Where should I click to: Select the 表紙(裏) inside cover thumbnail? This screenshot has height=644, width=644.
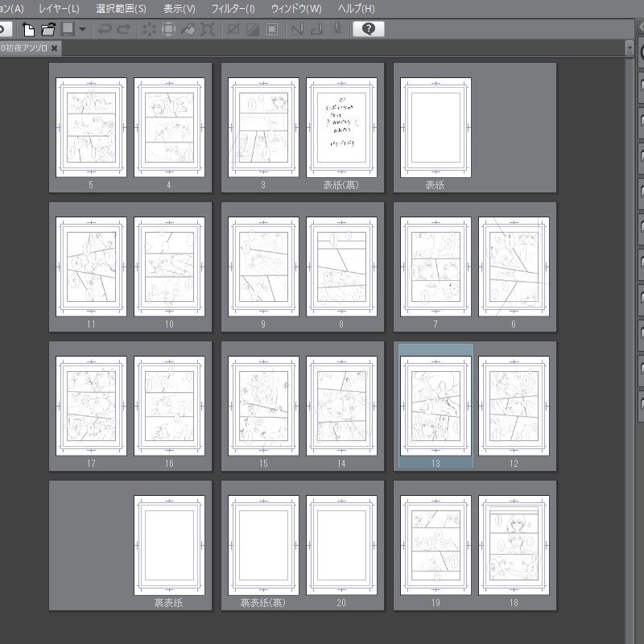click(341, 127)
